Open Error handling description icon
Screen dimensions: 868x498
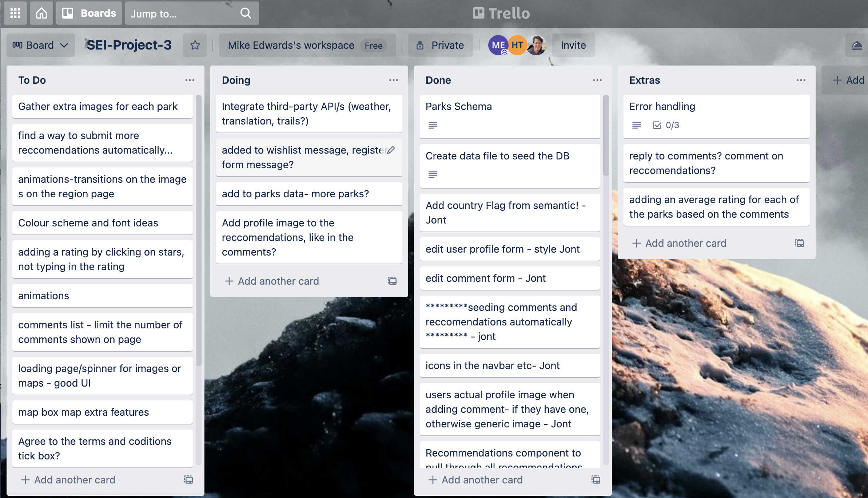pyautogui.click(x=637, y=125)
